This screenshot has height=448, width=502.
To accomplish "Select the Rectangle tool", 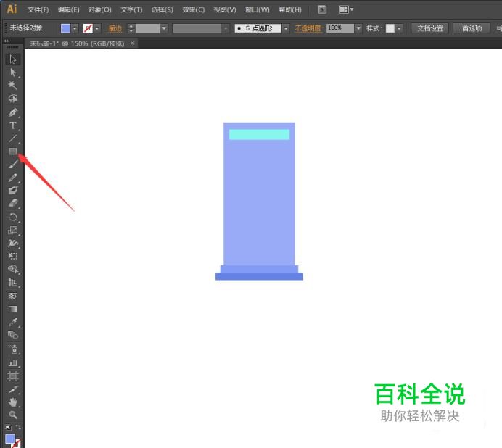I will 13,152.
